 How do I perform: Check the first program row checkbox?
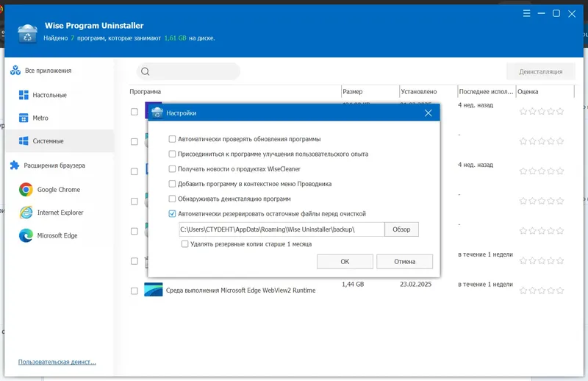tap(135, 112)
